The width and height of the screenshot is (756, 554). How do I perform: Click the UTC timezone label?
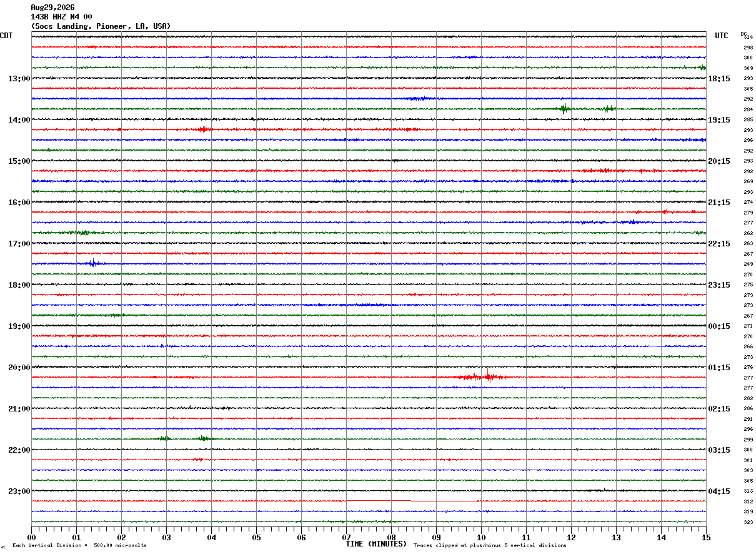tap(722, 36)
